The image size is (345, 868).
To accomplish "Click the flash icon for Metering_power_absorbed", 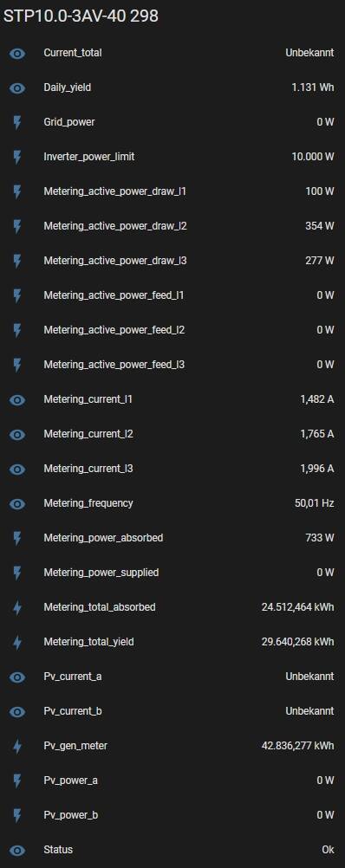I will 17,538.
